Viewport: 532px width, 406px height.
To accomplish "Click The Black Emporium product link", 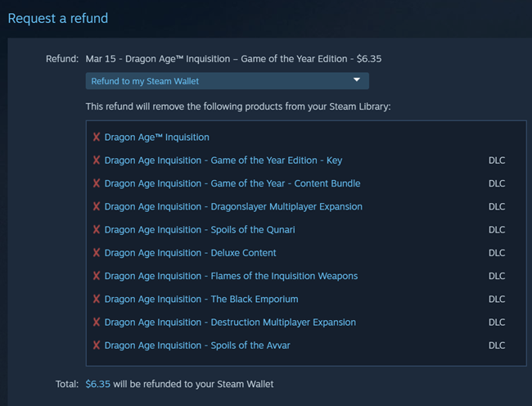I will pos(201,299).
